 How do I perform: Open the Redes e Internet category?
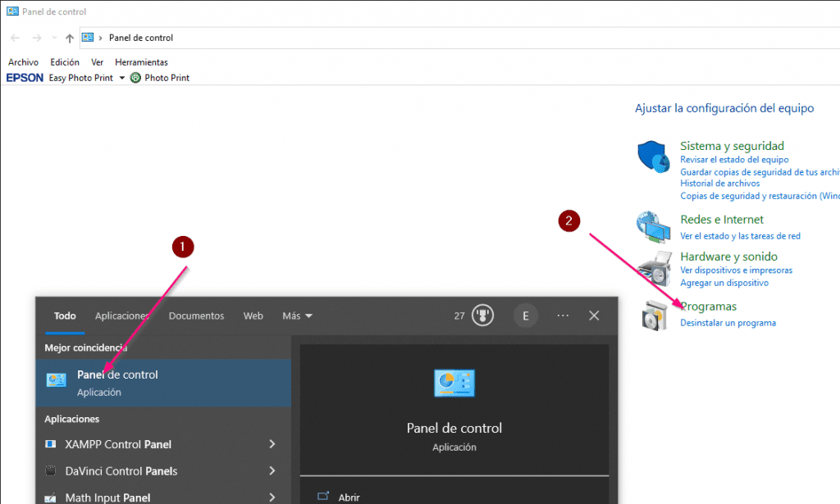722,220
